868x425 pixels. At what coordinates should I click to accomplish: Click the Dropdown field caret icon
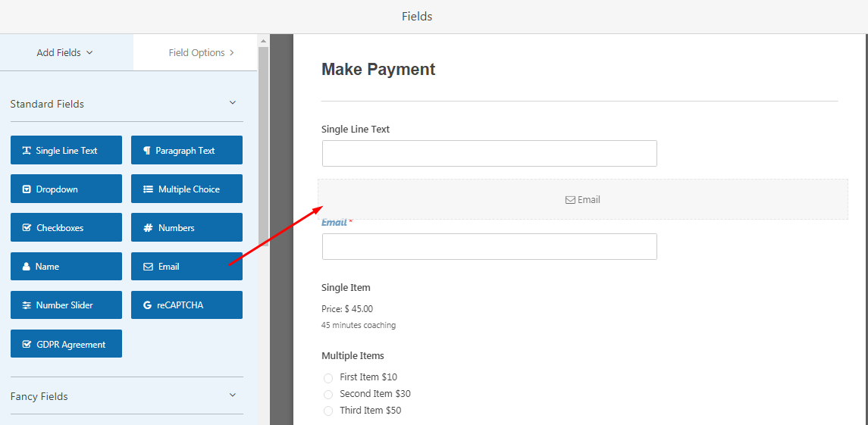click(27, 189)
